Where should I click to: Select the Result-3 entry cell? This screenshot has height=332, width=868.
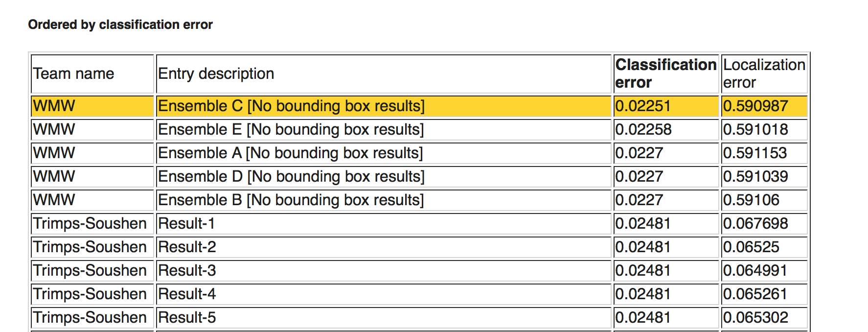tap(187, 271)
